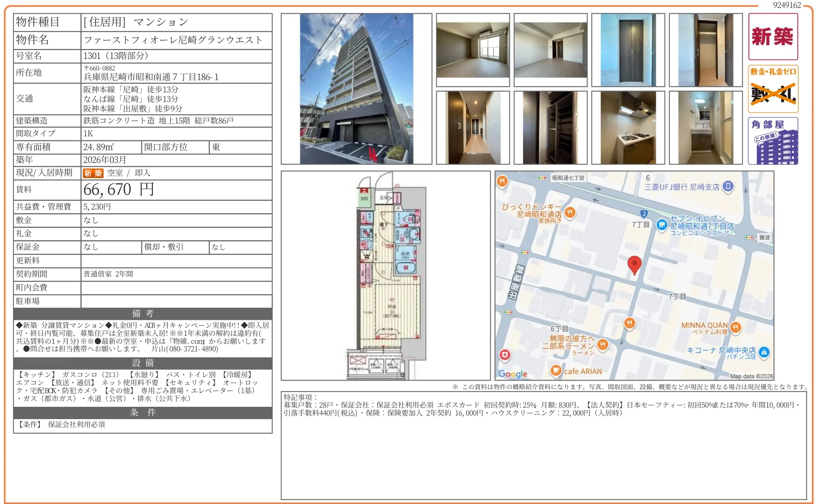Screen dimensions: 819x504
Task: Click the cafe ARIAN map marker
Action: 555,371
